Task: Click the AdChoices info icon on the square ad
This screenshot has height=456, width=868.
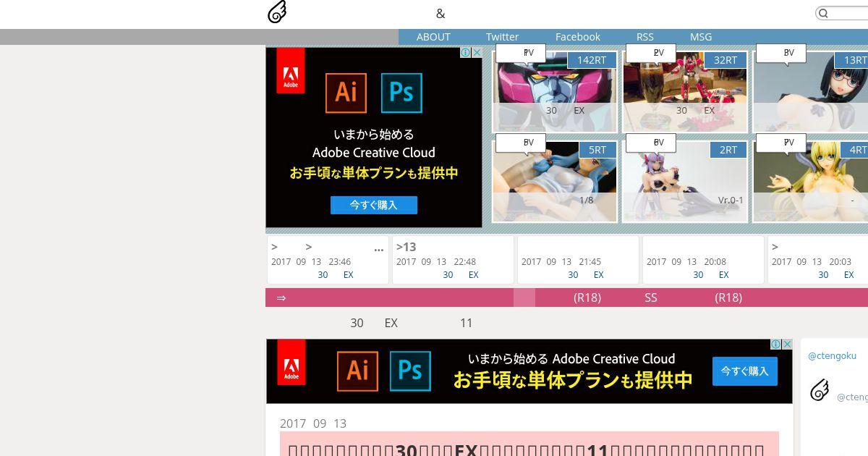Action: click(466, 52)
